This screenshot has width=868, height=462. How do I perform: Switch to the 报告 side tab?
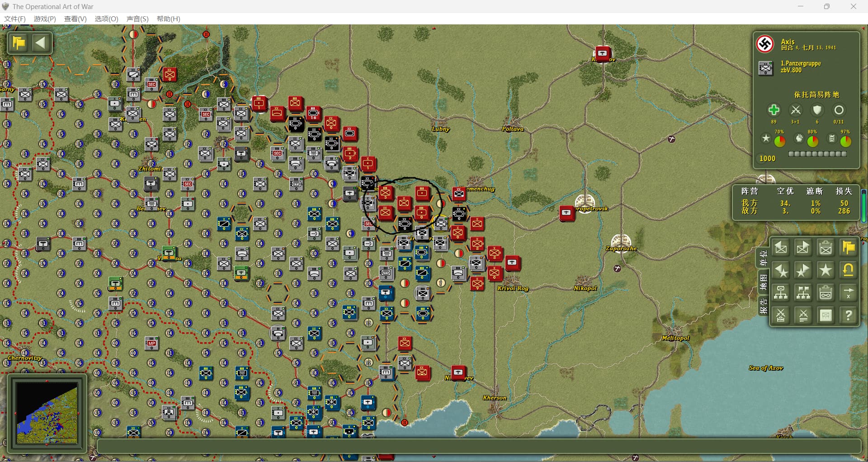click(763, 306)
